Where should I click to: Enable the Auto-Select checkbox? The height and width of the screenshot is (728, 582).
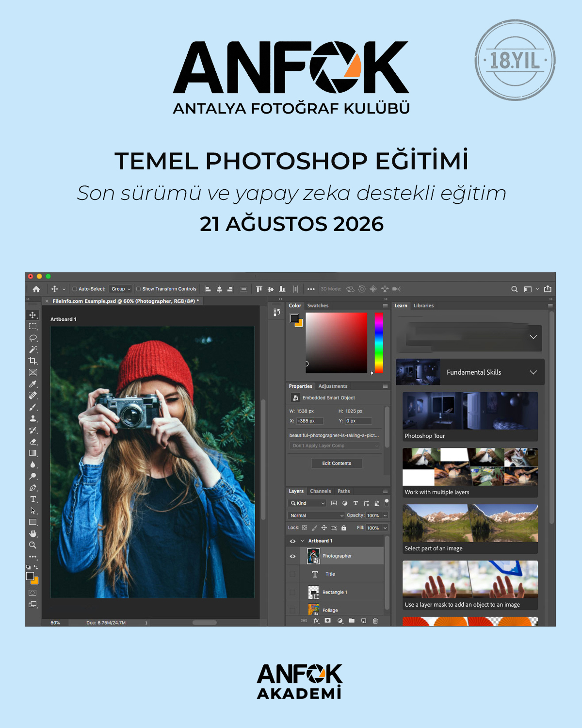(75, 289)
